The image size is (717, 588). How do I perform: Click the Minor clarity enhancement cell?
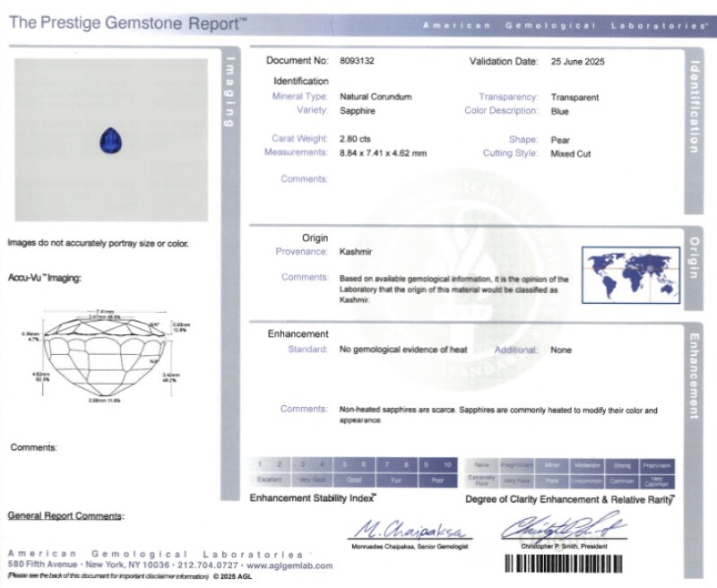552,465
